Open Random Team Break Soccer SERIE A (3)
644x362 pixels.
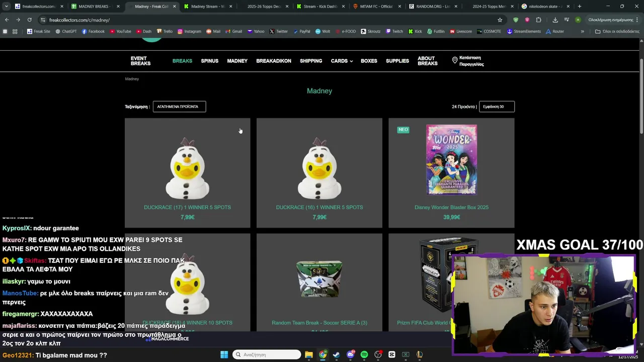coord(319,323)
